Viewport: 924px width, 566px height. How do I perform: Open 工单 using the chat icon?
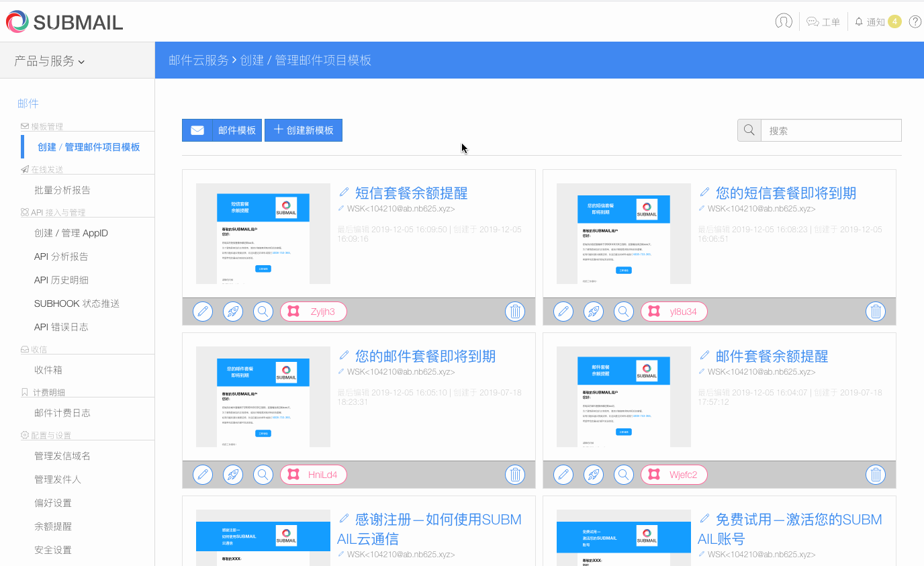[x=811, y=21]
